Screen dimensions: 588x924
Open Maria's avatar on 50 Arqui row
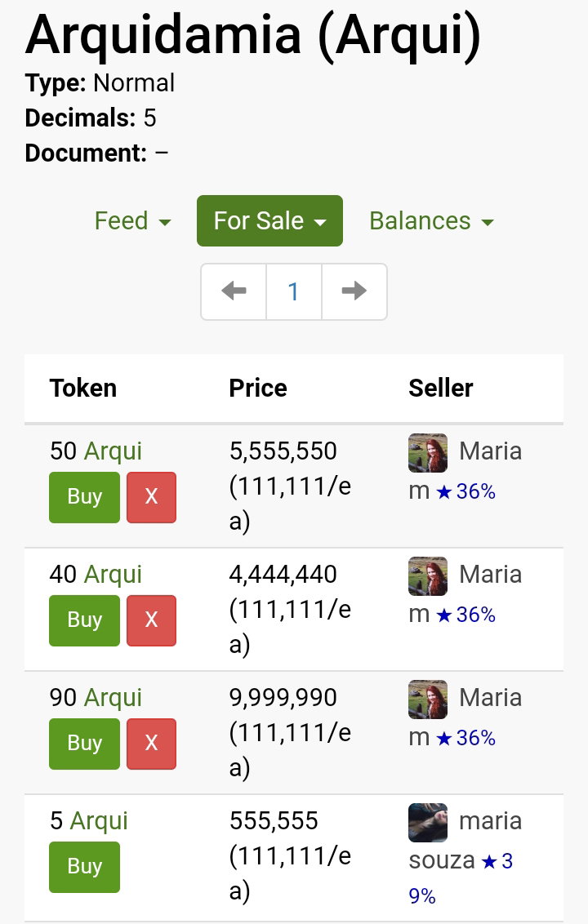tap(428, 452)
